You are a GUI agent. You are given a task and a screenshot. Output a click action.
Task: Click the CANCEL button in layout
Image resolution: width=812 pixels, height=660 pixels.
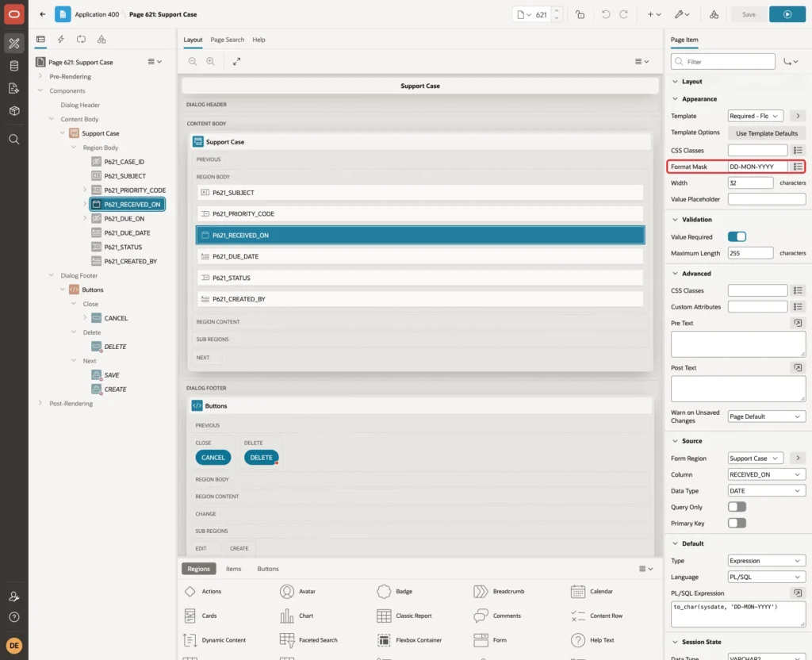point(213,458)
